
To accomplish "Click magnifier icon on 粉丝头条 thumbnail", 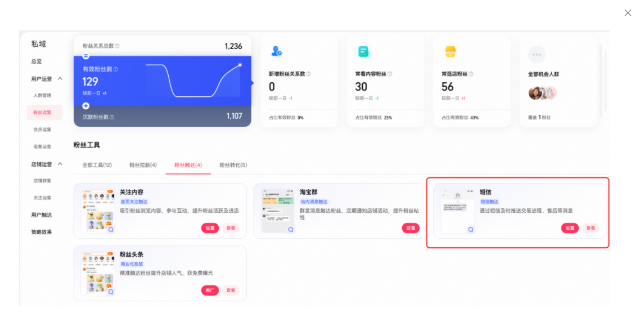I will click(111, 292).
